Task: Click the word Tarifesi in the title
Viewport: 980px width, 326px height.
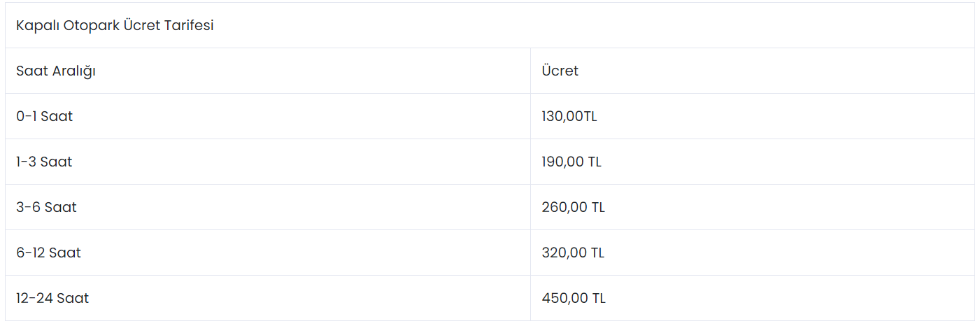Action: [x=189, y=26]
